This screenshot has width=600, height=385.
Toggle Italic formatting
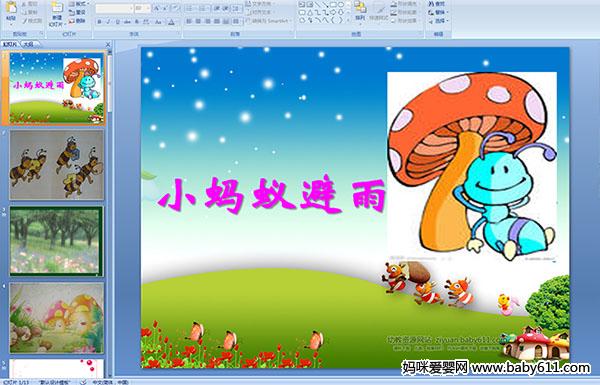108,22
